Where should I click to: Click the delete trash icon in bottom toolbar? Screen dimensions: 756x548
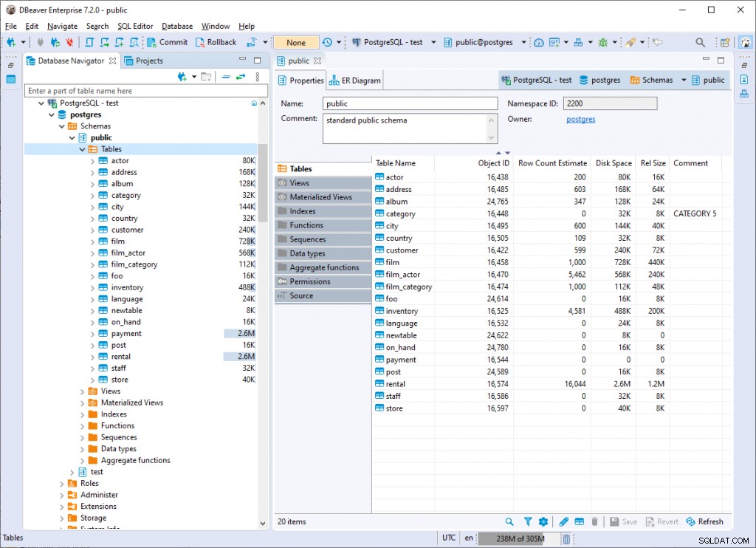(x=594, y=521)
